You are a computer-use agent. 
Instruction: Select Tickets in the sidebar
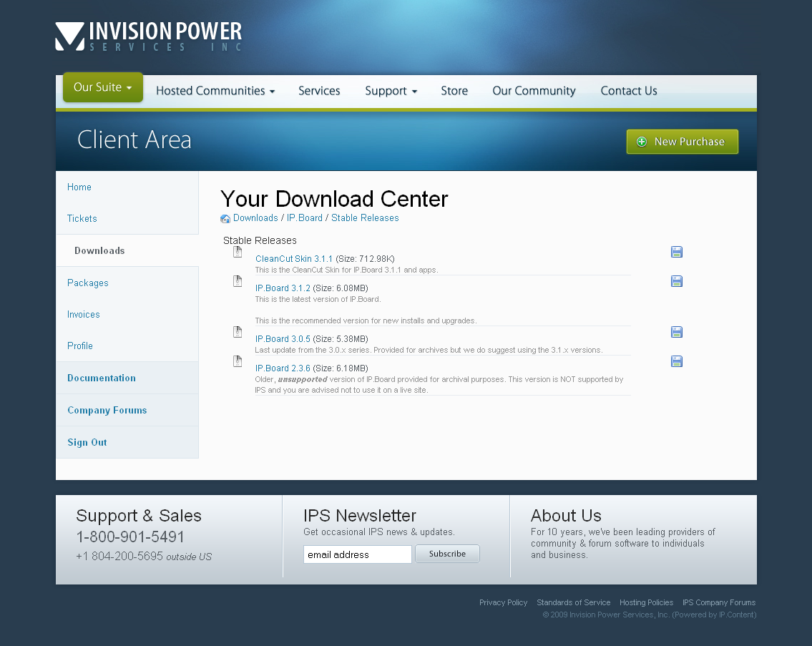tap(82, 219)
